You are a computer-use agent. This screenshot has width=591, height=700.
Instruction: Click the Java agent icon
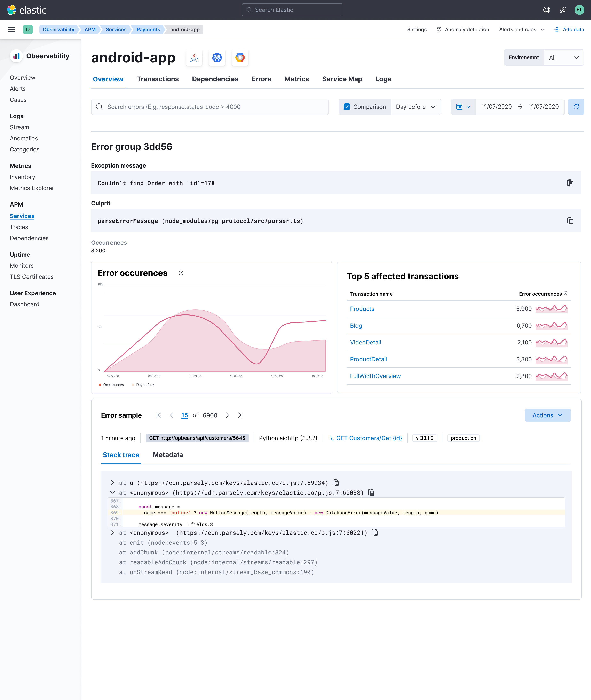(194, 58)
